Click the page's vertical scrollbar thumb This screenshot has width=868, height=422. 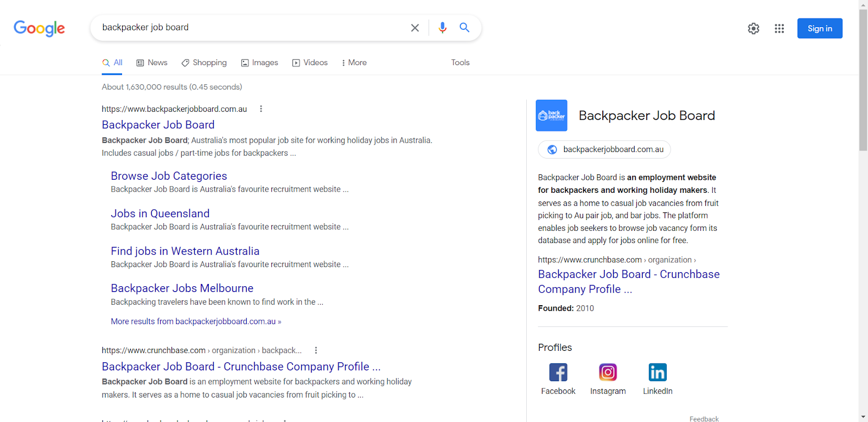point(863,80)
